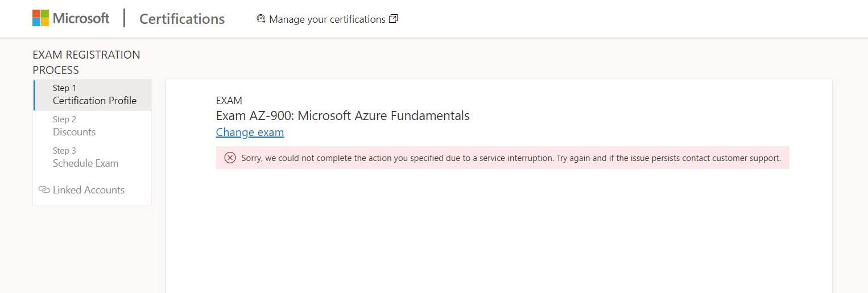This screenshot has width=868, height=293.
Task: Click the Certifications header title
Action: 182,19
